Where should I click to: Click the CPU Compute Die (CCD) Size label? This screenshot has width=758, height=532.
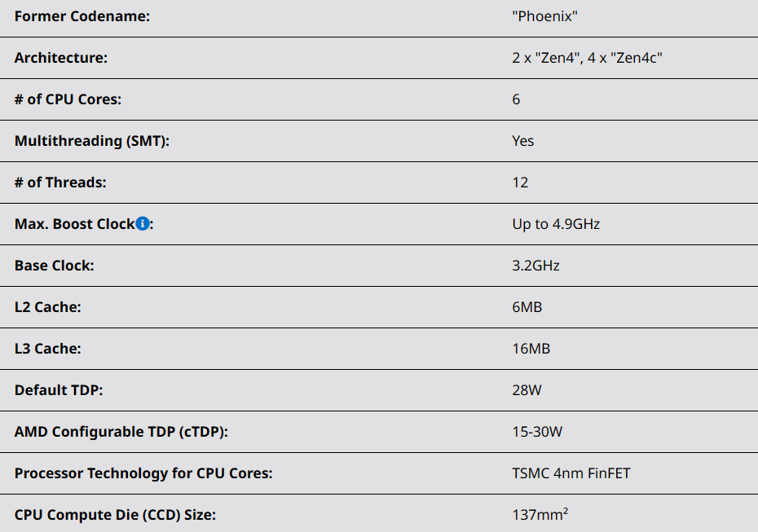pyautogui.click(x=115, y=515)
